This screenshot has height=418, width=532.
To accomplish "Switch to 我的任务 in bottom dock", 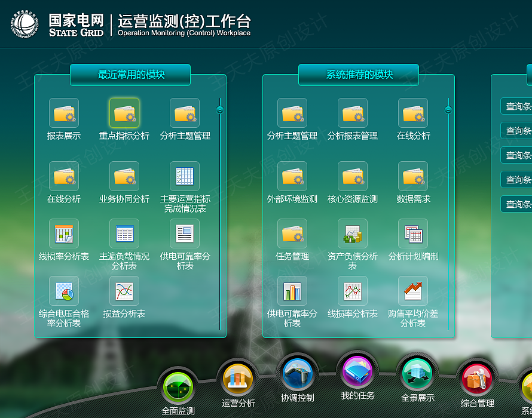I will point(357,371).
